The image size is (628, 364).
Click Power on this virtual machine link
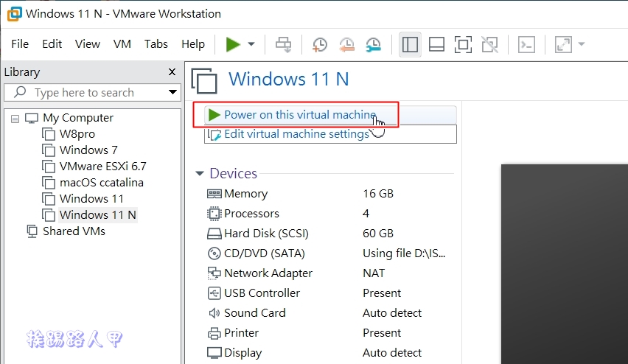coord(300,115)
